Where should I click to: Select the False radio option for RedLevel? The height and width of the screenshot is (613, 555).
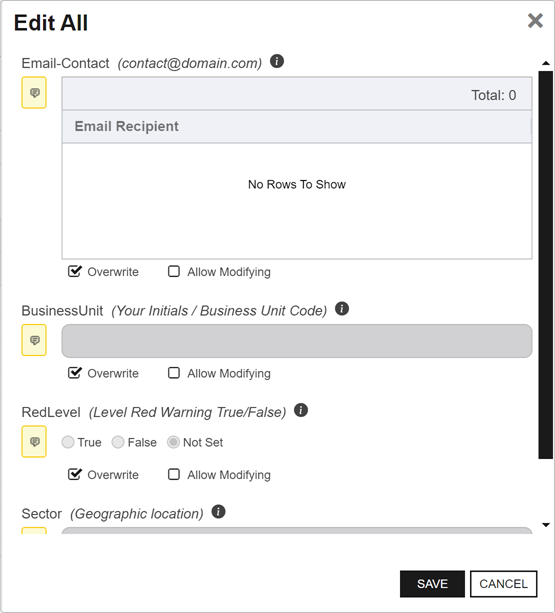118,442
